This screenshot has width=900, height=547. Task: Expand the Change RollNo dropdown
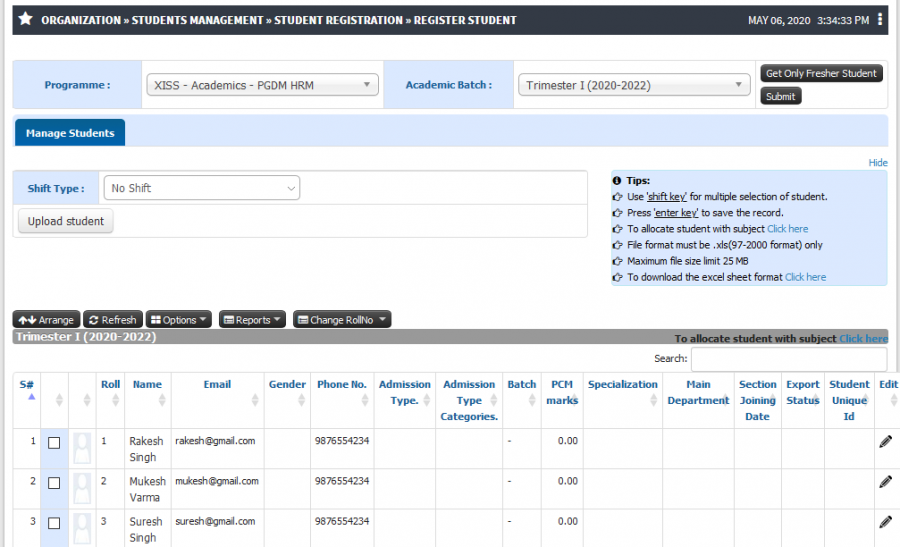(x=342, y=320)
